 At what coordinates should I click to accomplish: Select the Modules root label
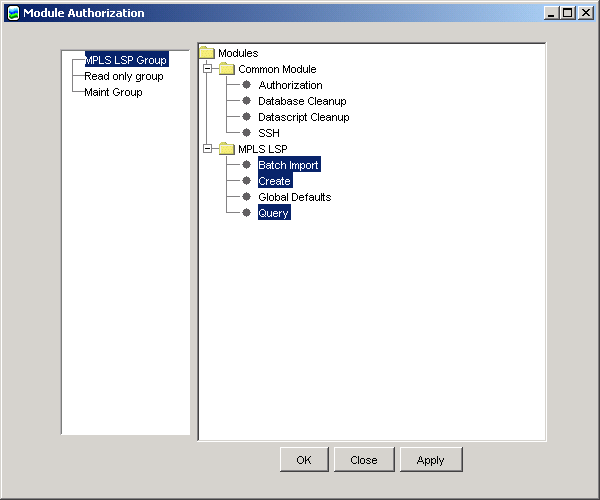tap(238, 53)
